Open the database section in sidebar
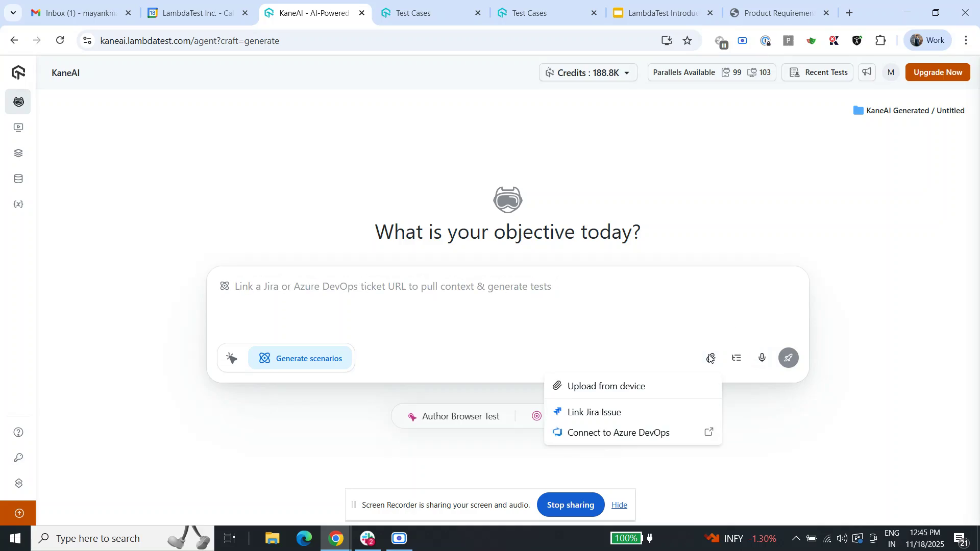980x551 pixels. tap(18, 178)
